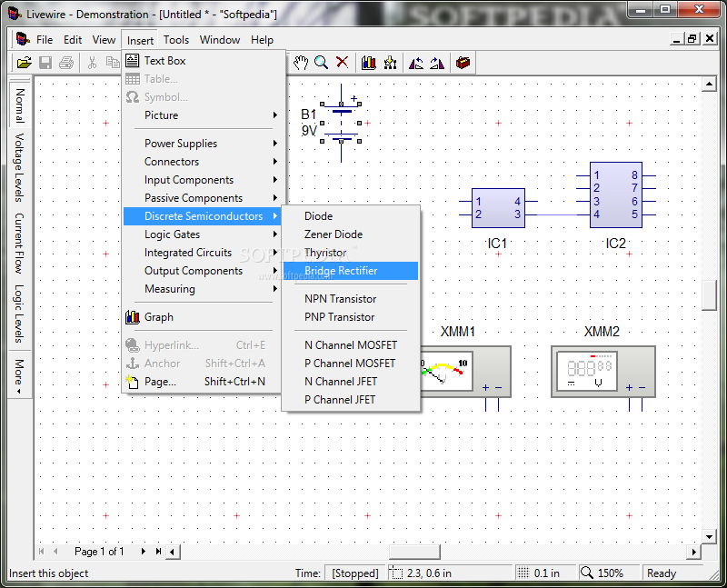Screen dimensions: 727x588
Task: Click the Copy toolbar icon
Action: pyautogui.click(x=113, y=63)
